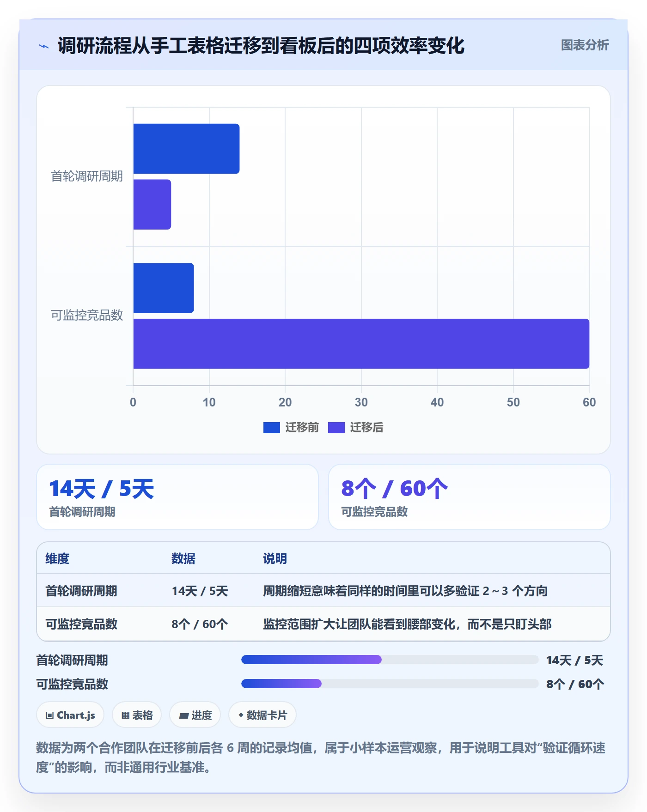
Task: Click the lightning icon beside the title
Action: tap(44, 46)
